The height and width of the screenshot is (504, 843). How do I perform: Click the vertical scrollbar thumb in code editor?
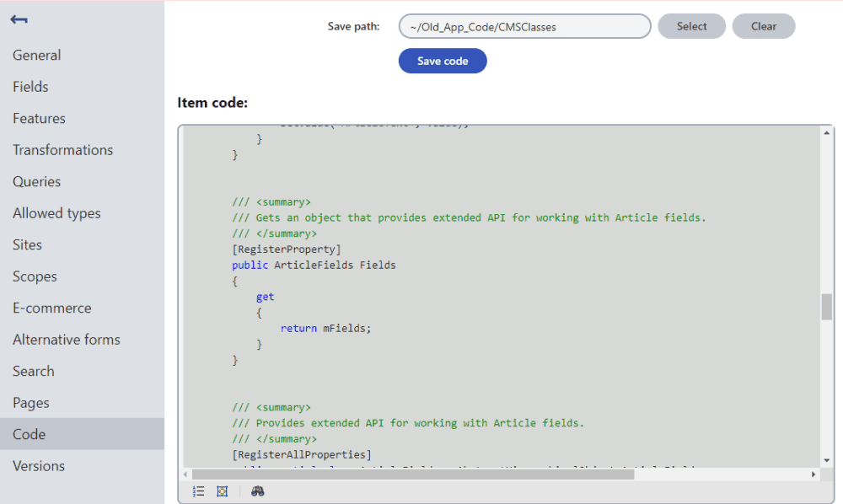point(826,307)
